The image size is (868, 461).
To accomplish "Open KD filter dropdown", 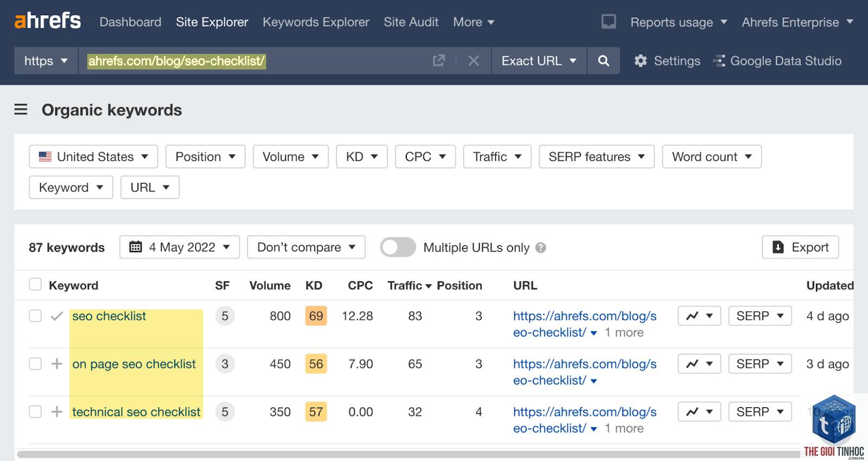I will (x=362, y=156).
